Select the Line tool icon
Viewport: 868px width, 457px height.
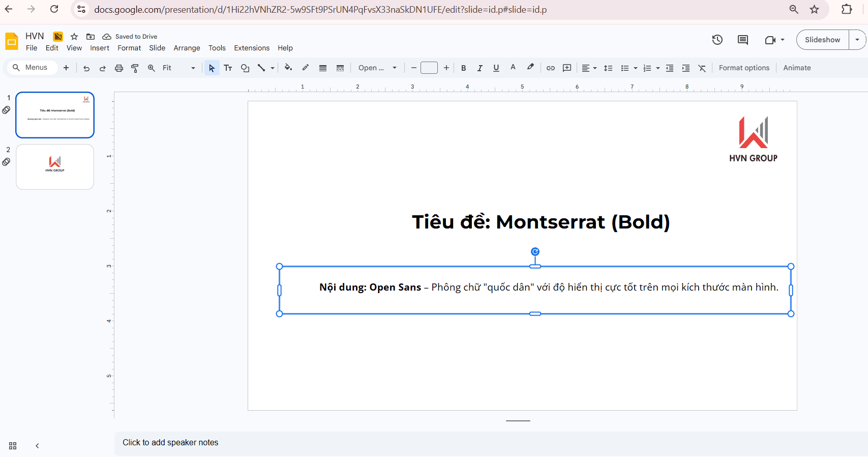[261, 68]
